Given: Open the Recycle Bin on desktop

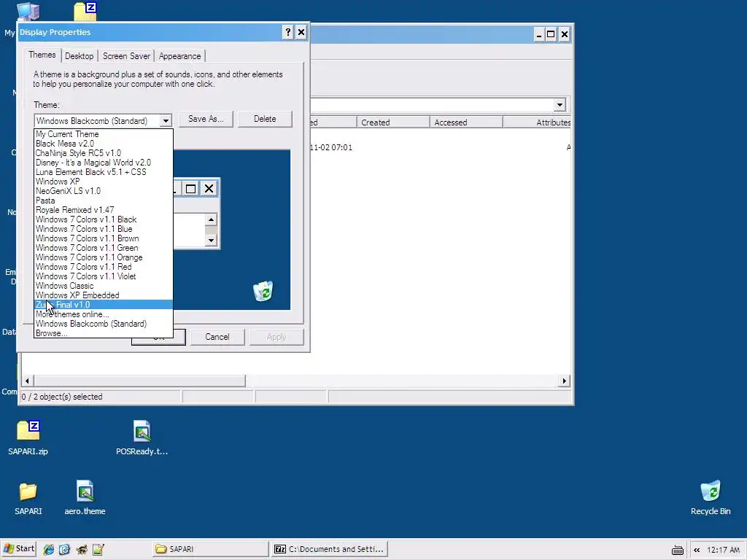Looking at the screenshot, I should point(711,498).
